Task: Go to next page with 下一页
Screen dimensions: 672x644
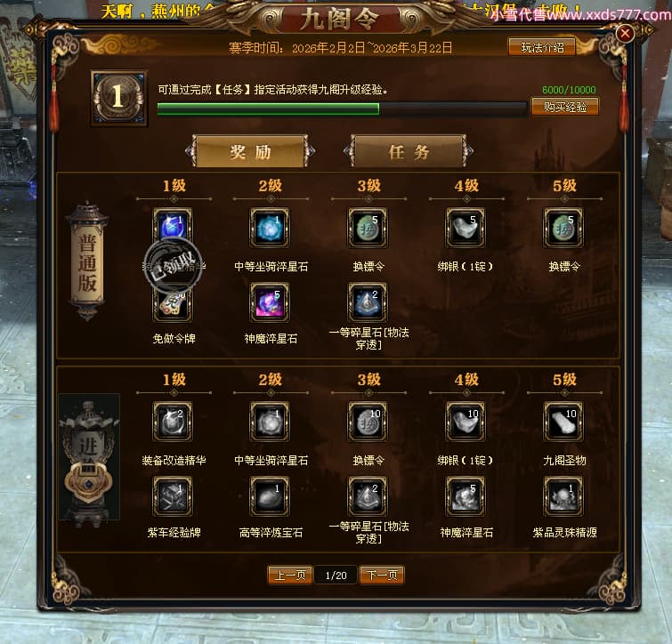Action: [x=382, y=575]
